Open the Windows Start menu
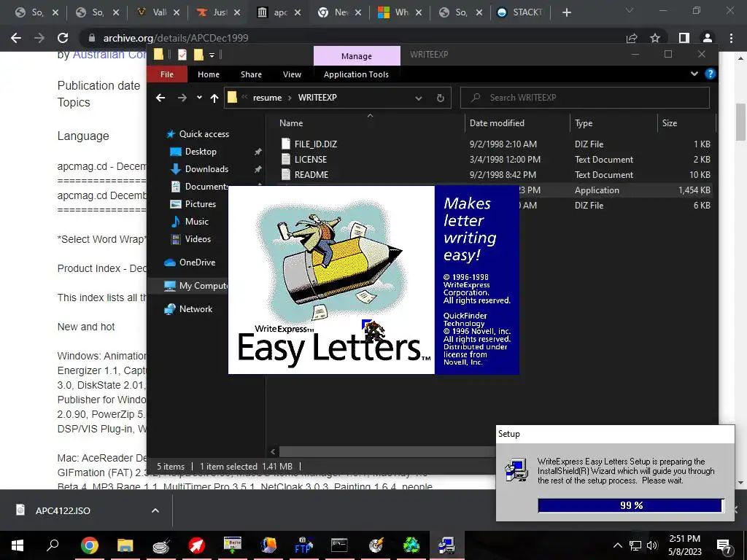Screen dimensions: 747x560 [18, 545]
